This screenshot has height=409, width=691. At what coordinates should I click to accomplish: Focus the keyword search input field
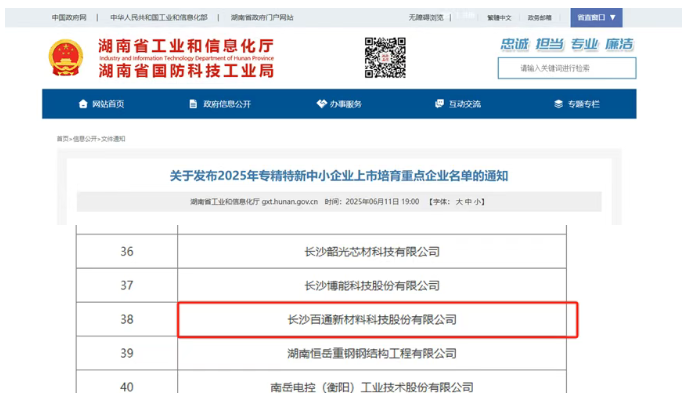(x=567, y=68)
